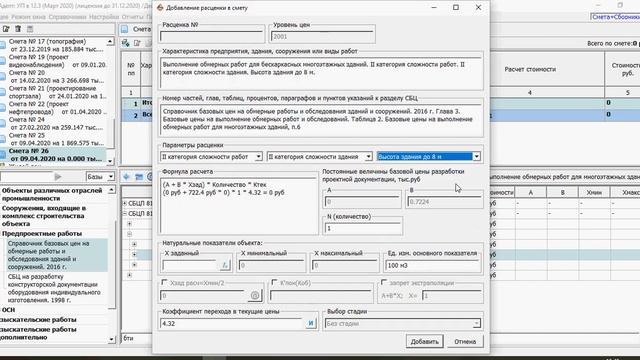Click folder icon of Смета № 17
Image resolution: width=640 pixels, height=360 pixels.
[x=3, y=45]
